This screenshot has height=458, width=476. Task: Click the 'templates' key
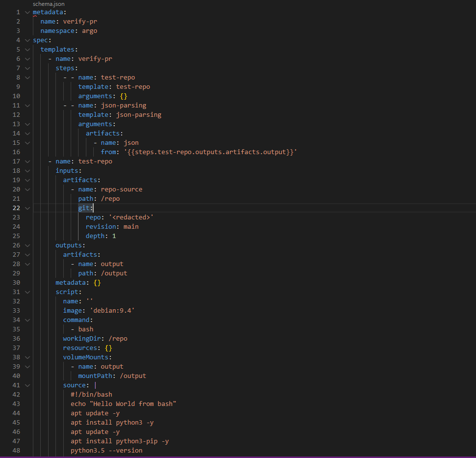tap(57, 50)
